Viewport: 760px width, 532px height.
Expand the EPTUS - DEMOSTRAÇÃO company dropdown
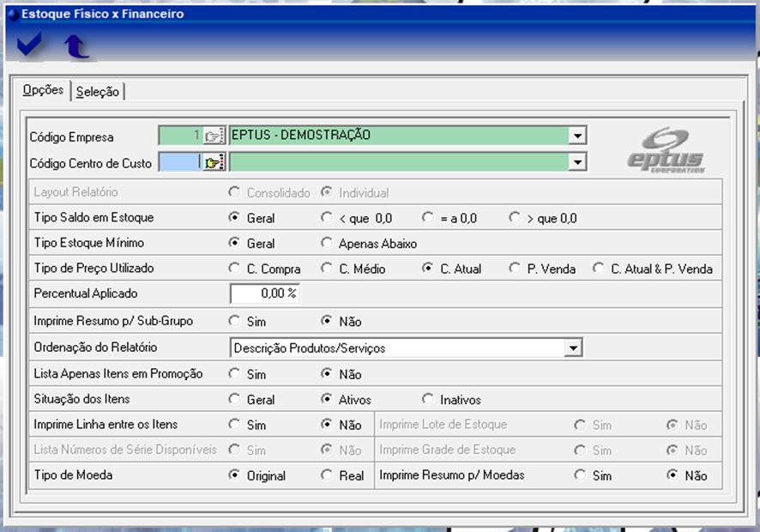(577, 136)
